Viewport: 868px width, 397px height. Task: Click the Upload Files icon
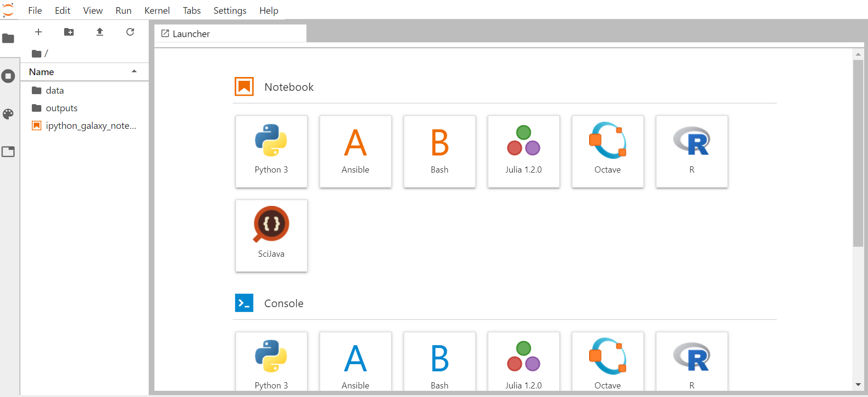100,32
